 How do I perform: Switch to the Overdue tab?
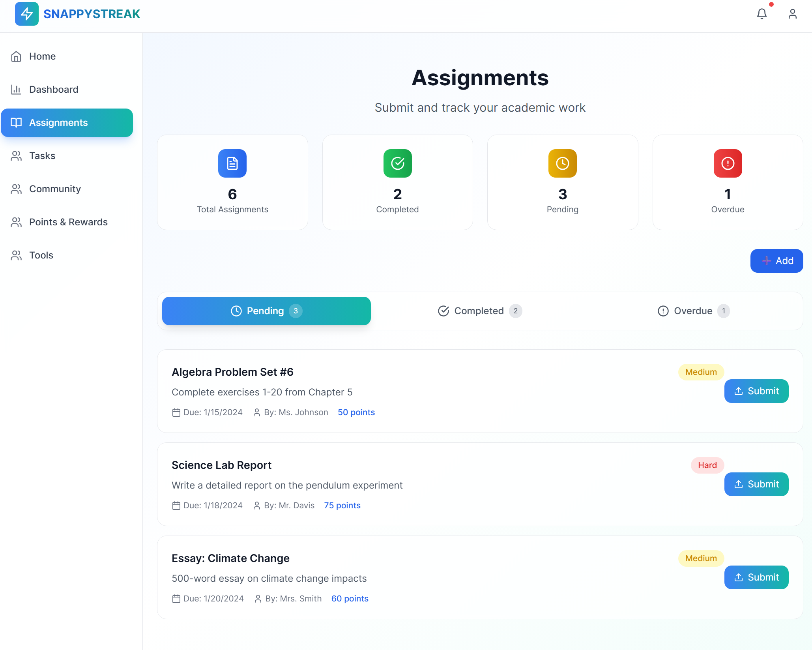pyautogui.click(x=693, y=311)
